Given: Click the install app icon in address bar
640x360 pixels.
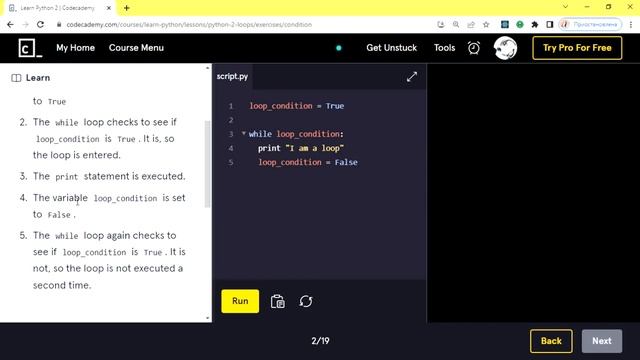Looking at the screenshot, I should (x=441, y=24).
